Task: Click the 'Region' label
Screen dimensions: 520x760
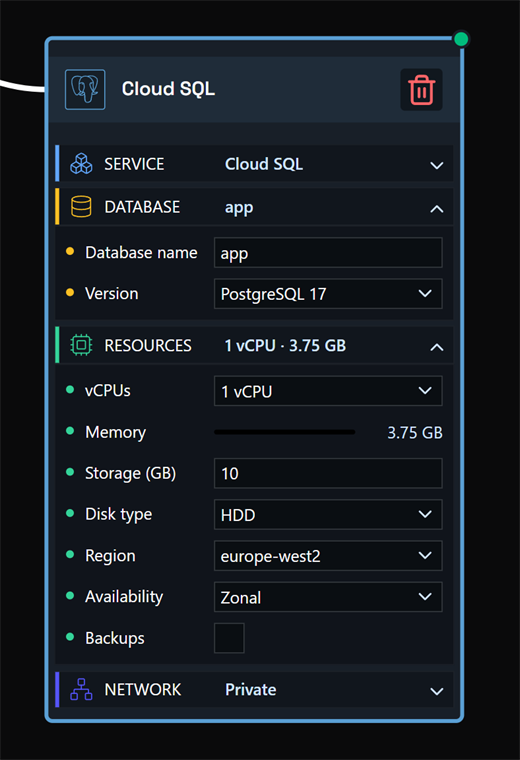Action: coord(110,556)
